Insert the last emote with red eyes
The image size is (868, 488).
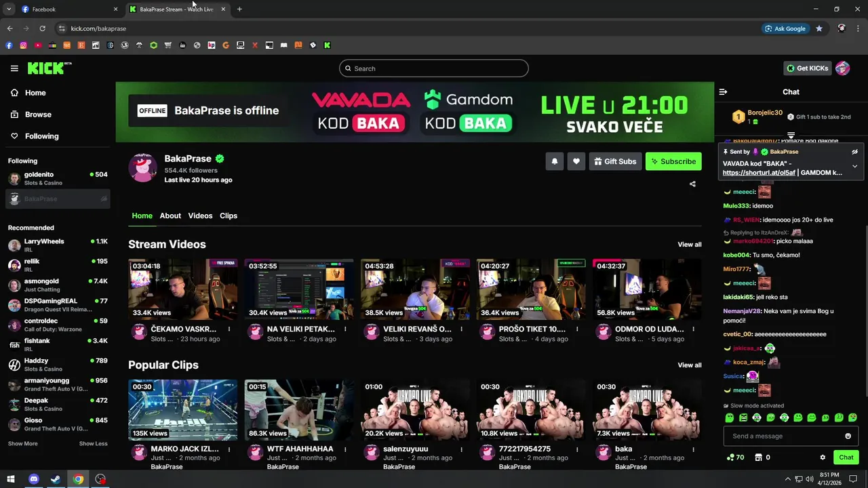click(852, 418)
